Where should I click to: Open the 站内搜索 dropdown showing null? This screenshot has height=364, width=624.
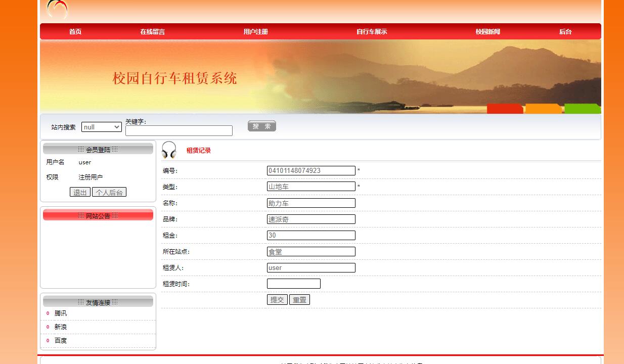coord(101,126)
